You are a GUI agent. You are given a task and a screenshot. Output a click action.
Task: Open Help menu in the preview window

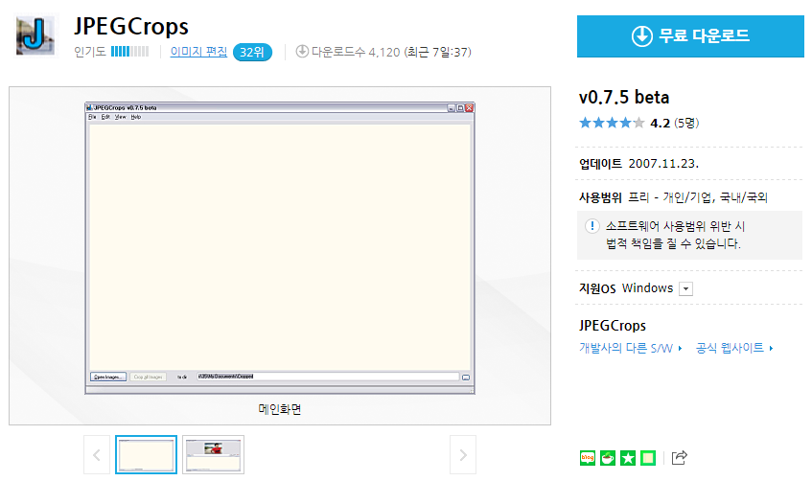pyautogui.click(x=136, y=117)
